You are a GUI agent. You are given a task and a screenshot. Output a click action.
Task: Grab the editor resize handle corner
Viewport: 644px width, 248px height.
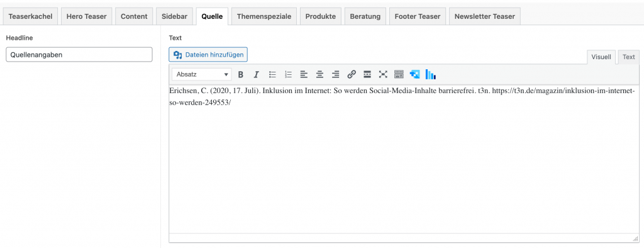pos(635,239)
